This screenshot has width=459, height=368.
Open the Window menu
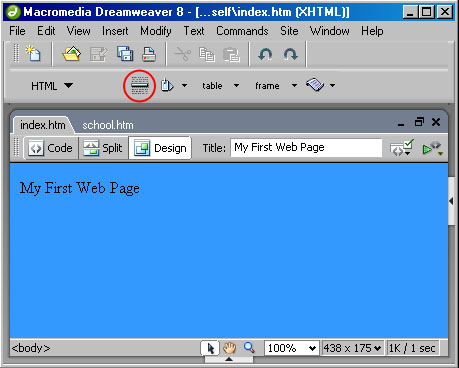click(330, 31)
